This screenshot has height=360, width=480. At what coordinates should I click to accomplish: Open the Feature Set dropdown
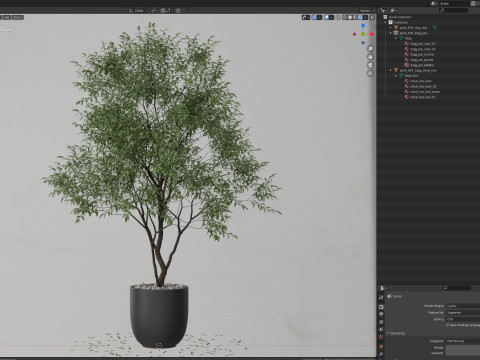pyautogui.click(x=463, y=312)
